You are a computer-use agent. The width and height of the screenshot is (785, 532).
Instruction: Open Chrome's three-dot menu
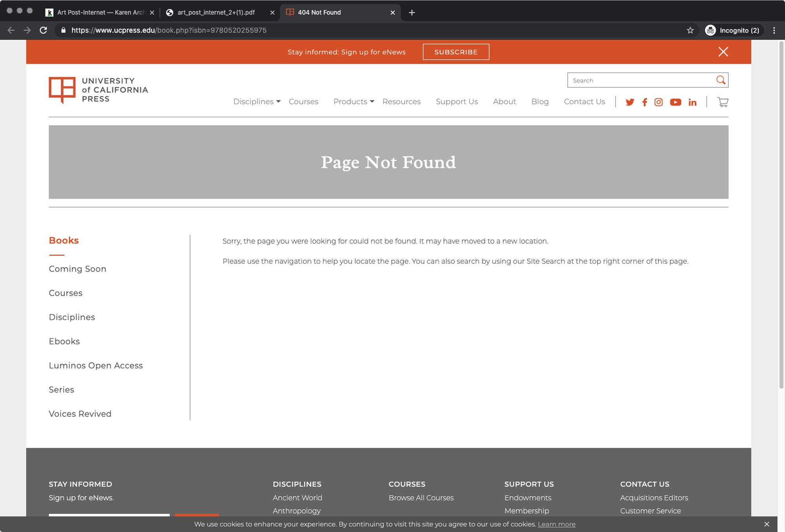point(774,30)
